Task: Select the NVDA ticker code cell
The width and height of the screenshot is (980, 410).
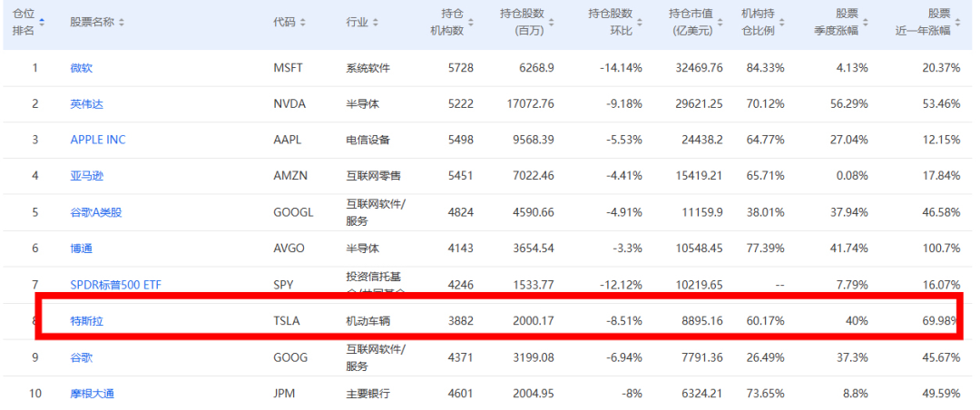Action: click(289, 104)
